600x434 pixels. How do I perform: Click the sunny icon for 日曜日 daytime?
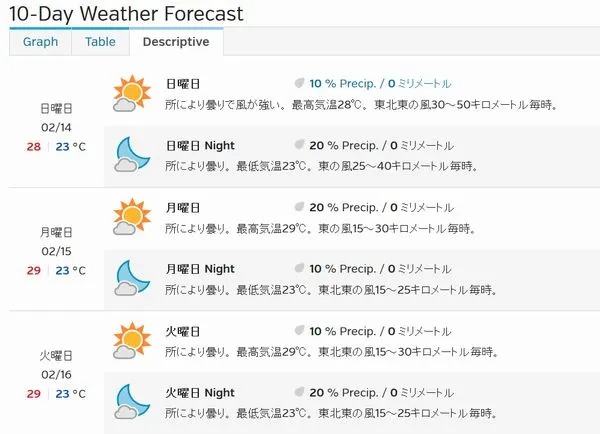pos(132,93)
